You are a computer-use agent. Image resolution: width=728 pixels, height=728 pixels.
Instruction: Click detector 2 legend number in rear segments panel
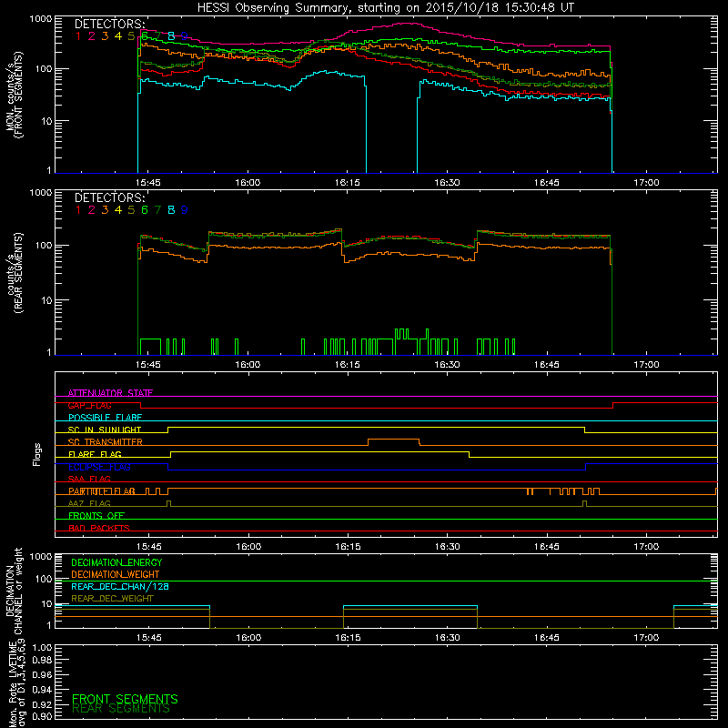[92, 210]
